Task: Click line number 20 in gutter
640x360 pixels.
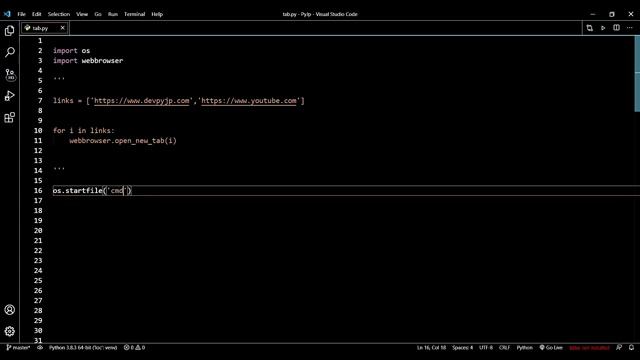Action: click(38, 231)
